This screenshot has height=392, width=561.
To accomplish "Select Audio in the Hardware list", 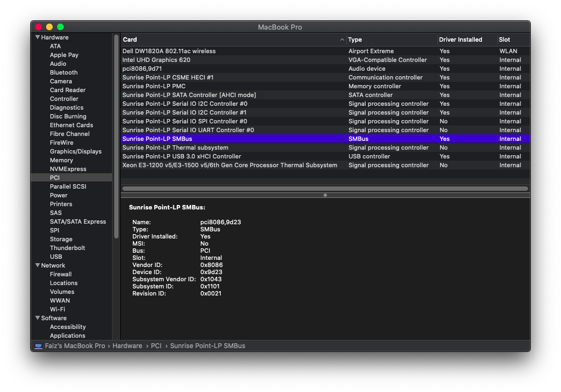I will [x=58, y=64].
